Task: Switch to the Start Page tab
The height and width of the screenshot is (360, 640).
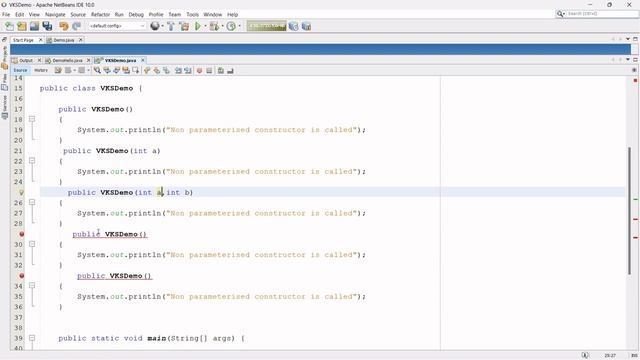Action: tap(23, 40)
